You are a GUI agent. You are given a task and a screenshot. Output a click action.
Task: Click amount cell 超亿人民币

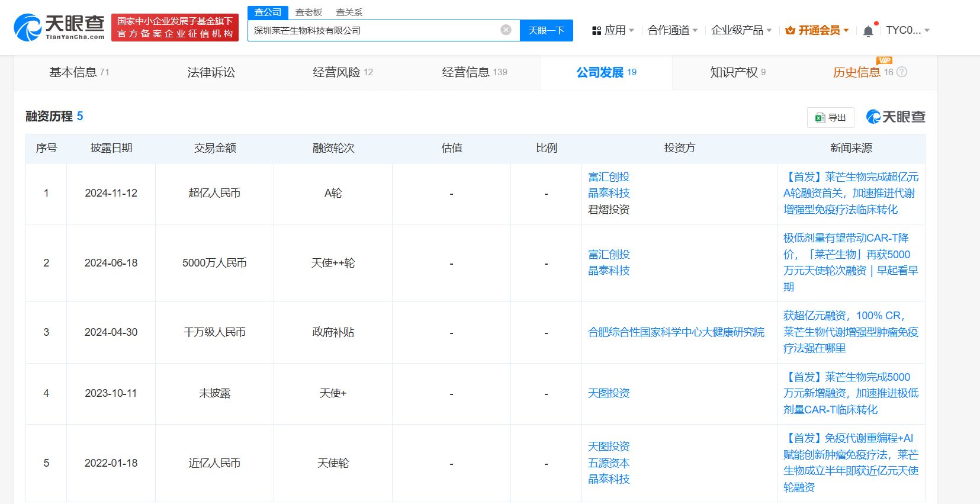point(214,193)
